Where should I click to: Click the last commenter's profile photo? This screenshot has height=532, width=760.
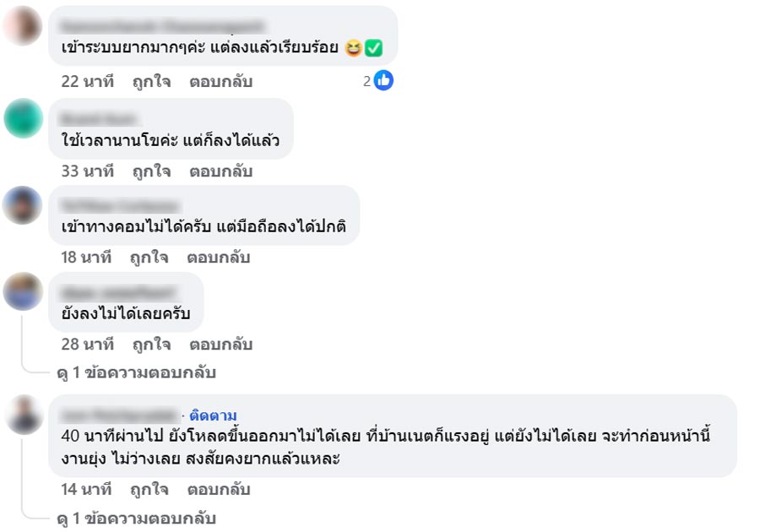23,415
